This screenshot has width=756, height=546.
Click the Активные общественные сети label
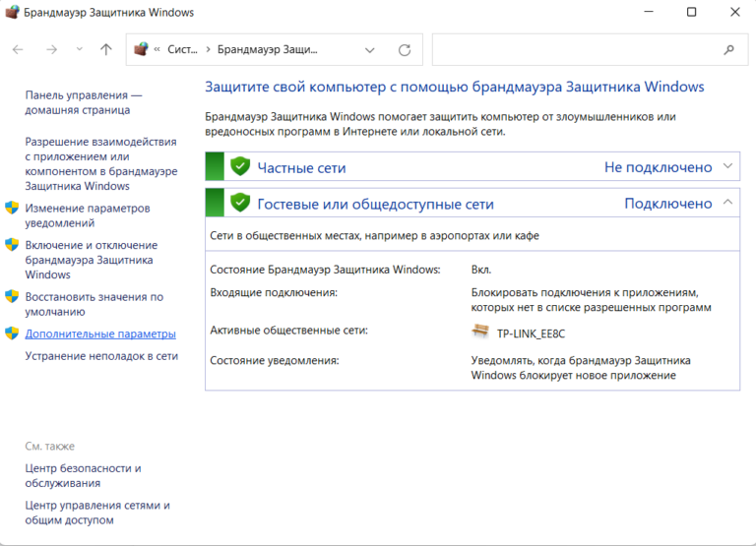coord(288,331)
